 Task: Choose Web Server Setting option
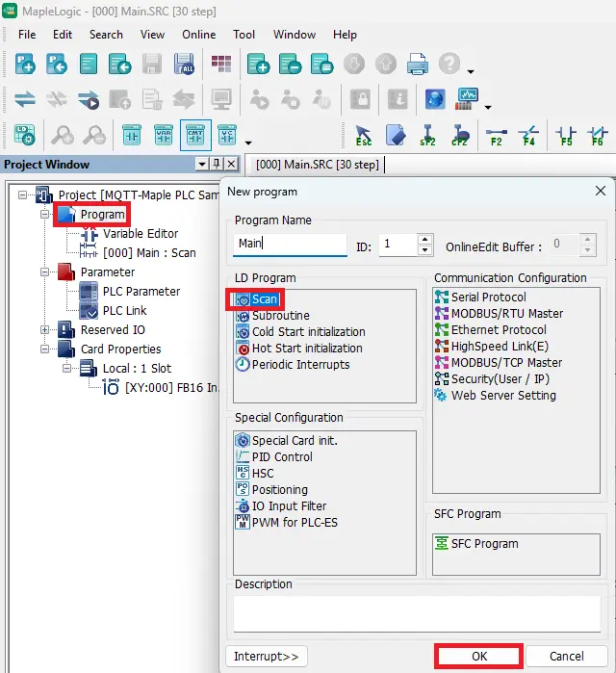502,395
